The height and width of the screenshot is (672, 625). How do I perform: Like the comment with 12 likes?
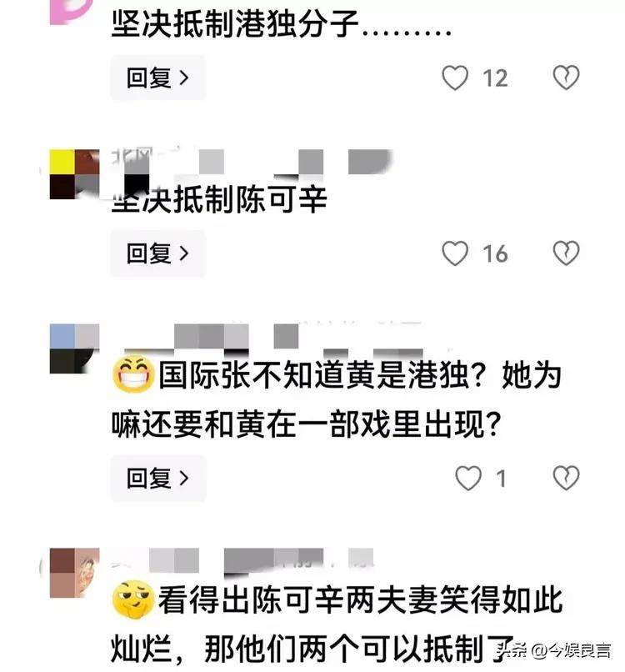[454, 78]
